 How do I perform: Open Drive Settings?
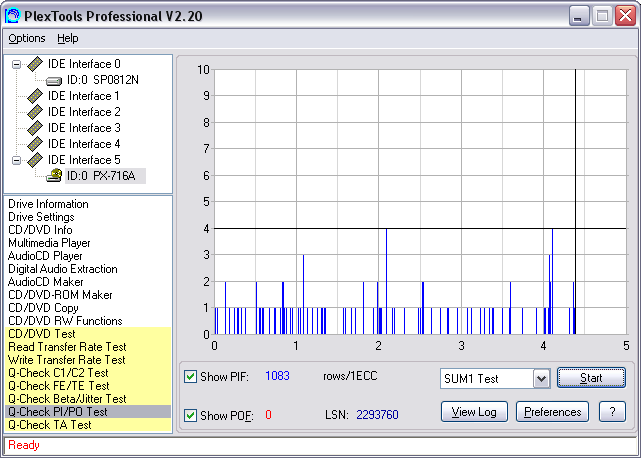click(41, 217)
